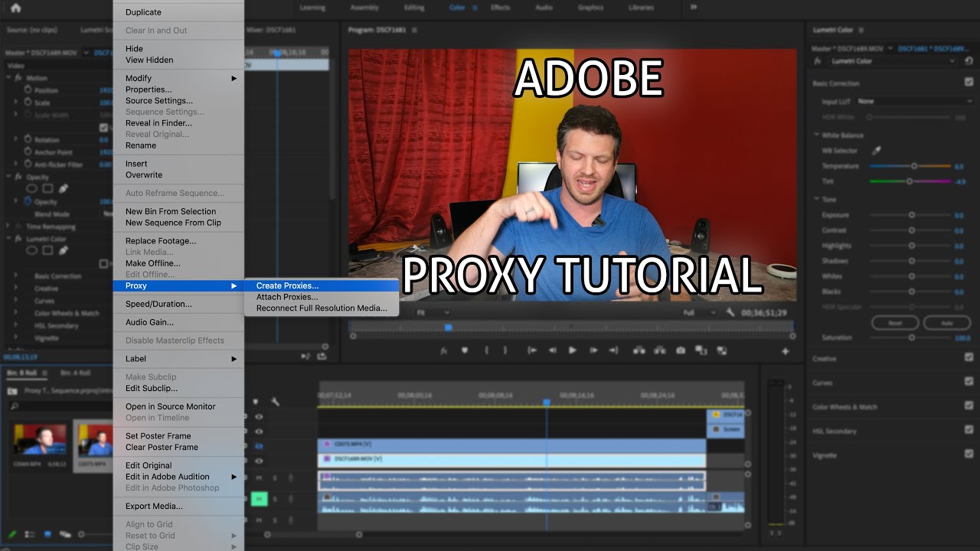Viewport: 980px width, 551px height.
Task: Go to Out point in Program monitor
Action: pyautogui.click(x=613, y=350)
